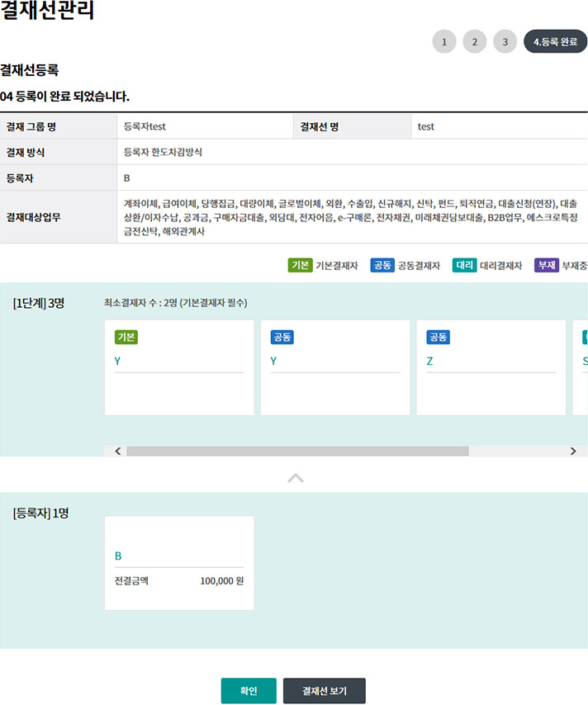Click the purple 부재 legend badge
This screenshot has height=705, width=588.
546,265
